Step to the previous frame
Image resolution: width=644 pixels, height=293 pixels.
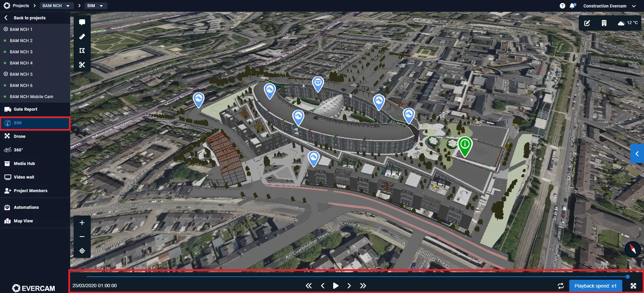click(x=323, y=286)
